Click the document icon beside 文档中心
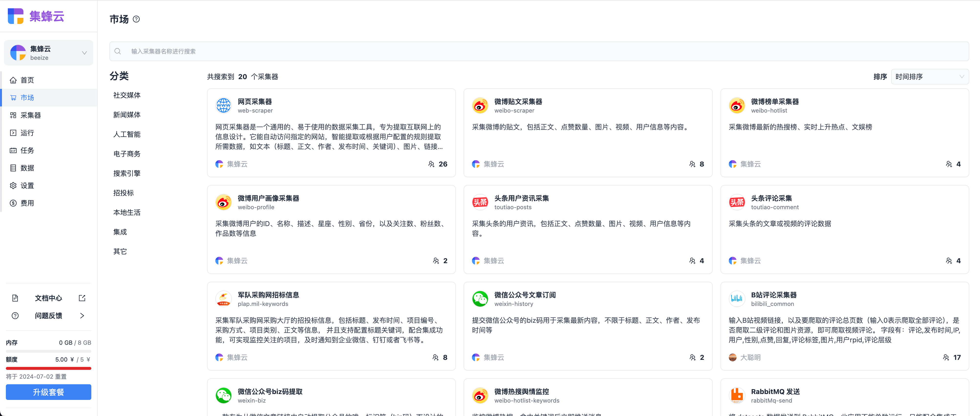The height and width of the screenshot is (416, 980). (x=15, y=298)
